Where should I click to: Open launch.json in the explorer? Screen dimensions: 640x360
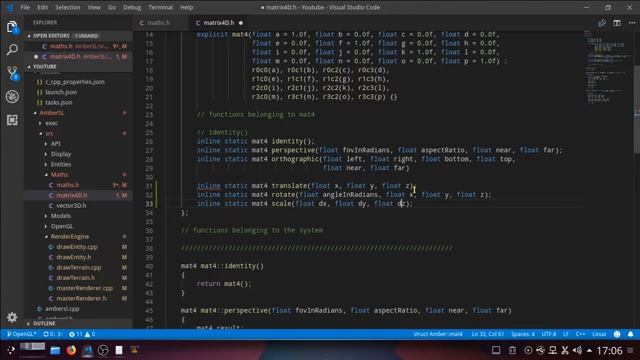[61, 92]
